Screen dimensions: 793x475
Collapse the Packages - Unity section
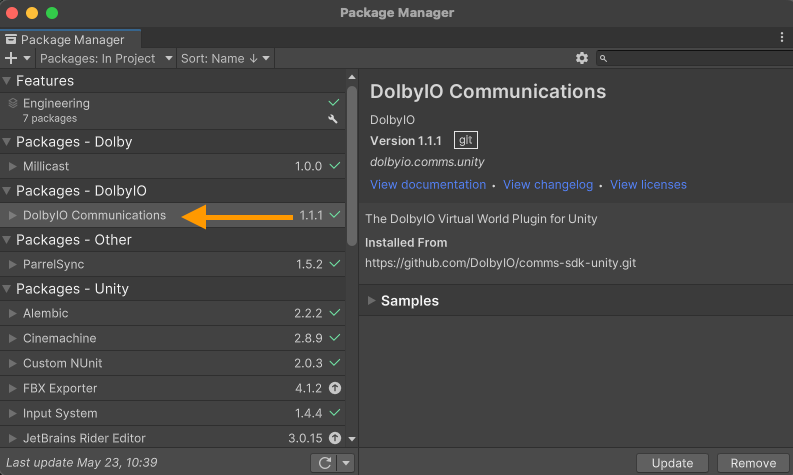7,289
